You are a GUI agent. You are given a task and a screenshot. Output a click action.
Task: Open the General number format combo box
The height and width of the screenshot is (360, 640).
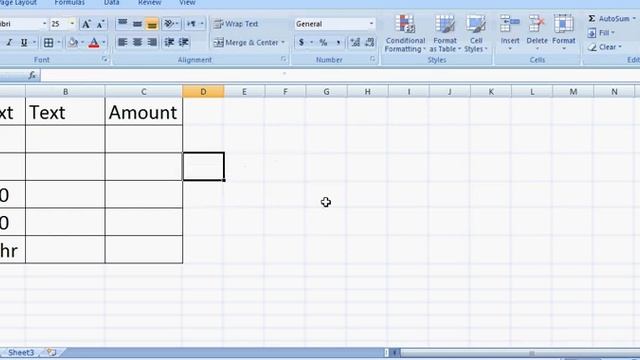tap(334, 24)
